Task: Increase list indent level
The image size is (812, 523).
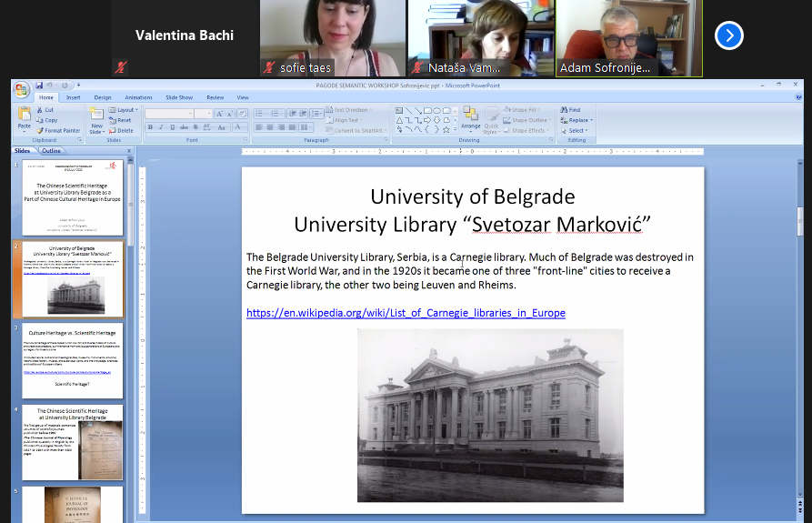Action: (x=303, y=114)
